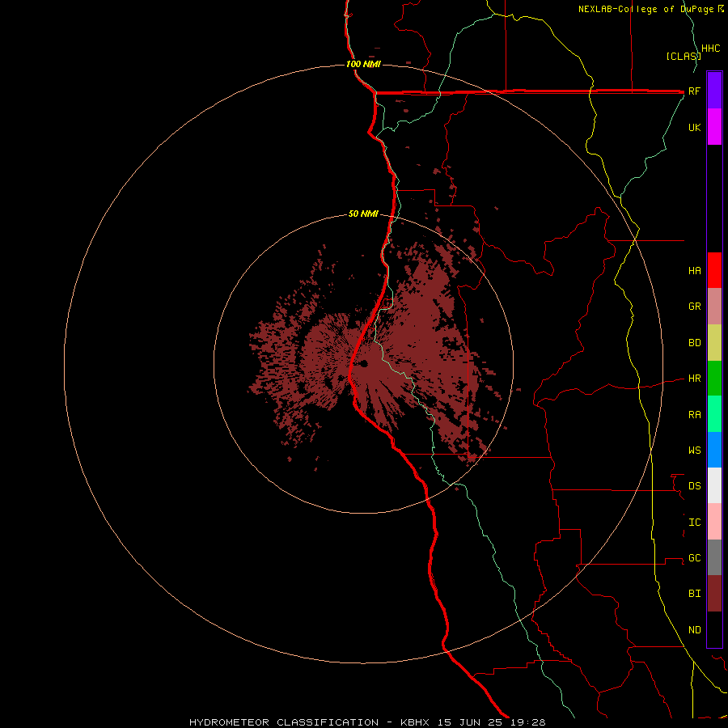Viewport: 728px width, 728px height.
Task: Click the HR legend label
Action: [x=694, y=379]
